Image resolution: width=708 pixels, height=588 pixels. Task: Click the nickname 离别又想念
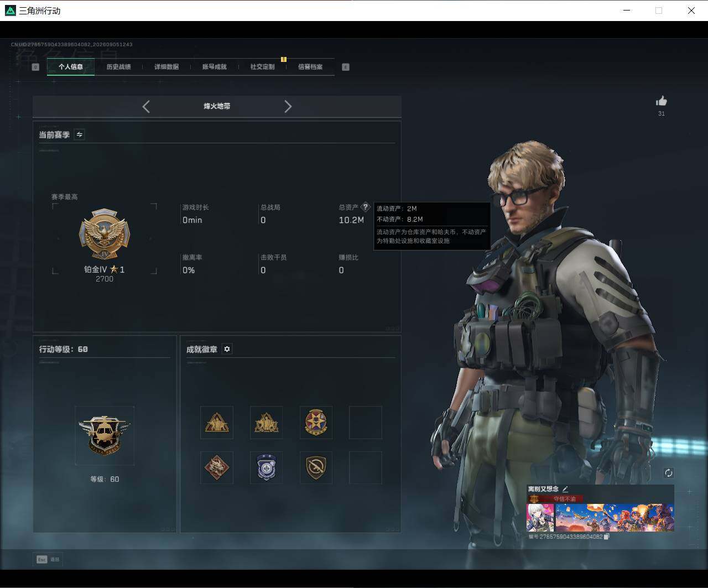click(543, 489)
